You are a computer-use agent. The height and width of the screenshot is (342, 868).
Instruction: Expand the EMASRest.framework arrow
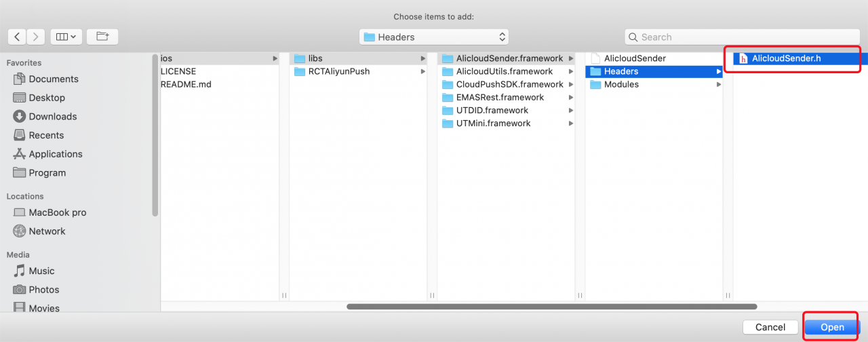[x=572, y=97]
